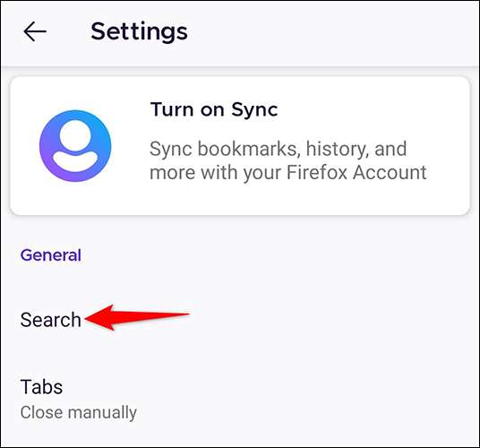The image size is (480, 448).
Task: Select the Close manually subtitle under Tabs
Action: (x=79, y=412)
